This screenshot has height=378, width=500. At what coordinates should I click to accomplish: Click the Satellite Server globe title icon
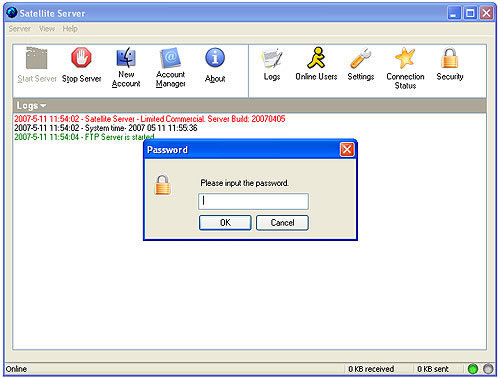12,13
